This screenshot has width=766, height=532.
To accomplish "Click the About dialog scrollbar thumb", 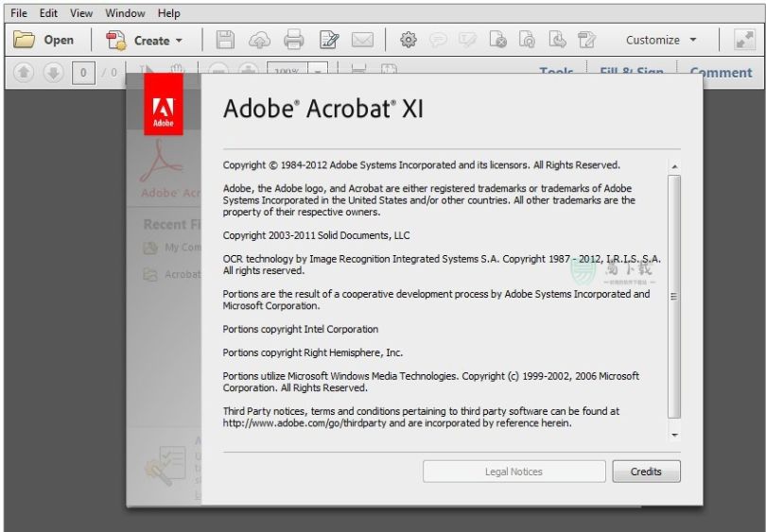I will (674, 297).
